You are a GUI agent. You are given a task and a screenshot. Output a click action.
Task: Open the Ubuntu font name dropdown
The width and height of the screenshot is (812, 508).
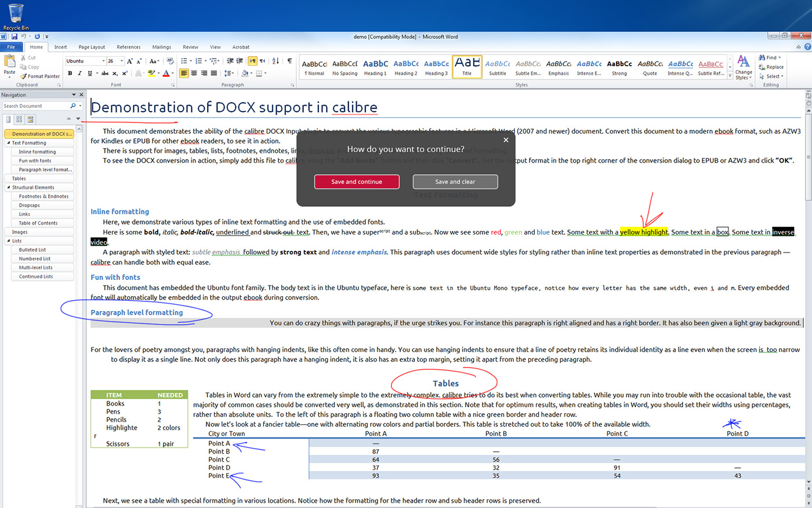pos(103,61)
